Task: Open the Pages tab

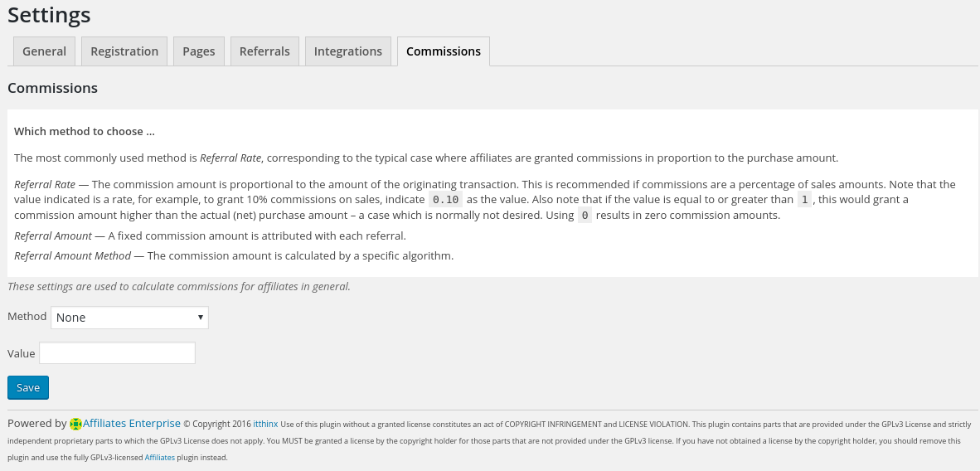Action: click(199, 51)
